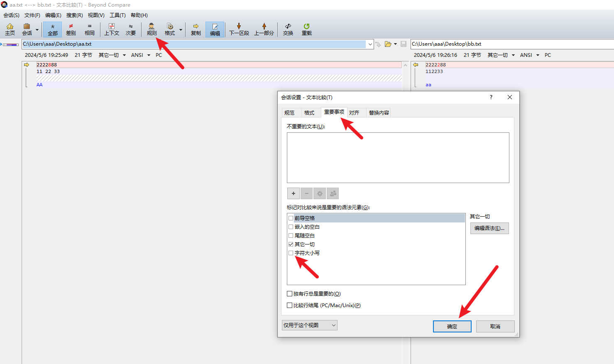Screen dimensions: 614x364
Task: Click the right file path field bb.txt
Action: pos(512,44)
